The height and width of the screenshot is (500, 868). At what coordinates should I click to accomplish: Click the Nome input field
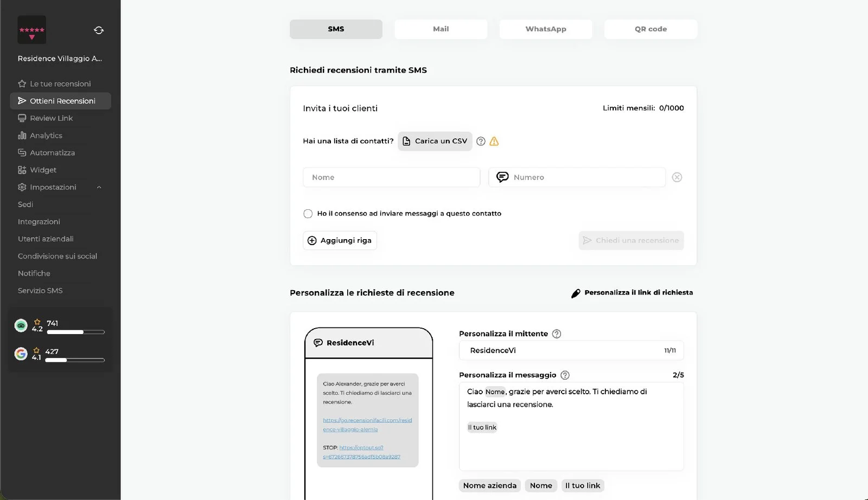click(391, 177)
